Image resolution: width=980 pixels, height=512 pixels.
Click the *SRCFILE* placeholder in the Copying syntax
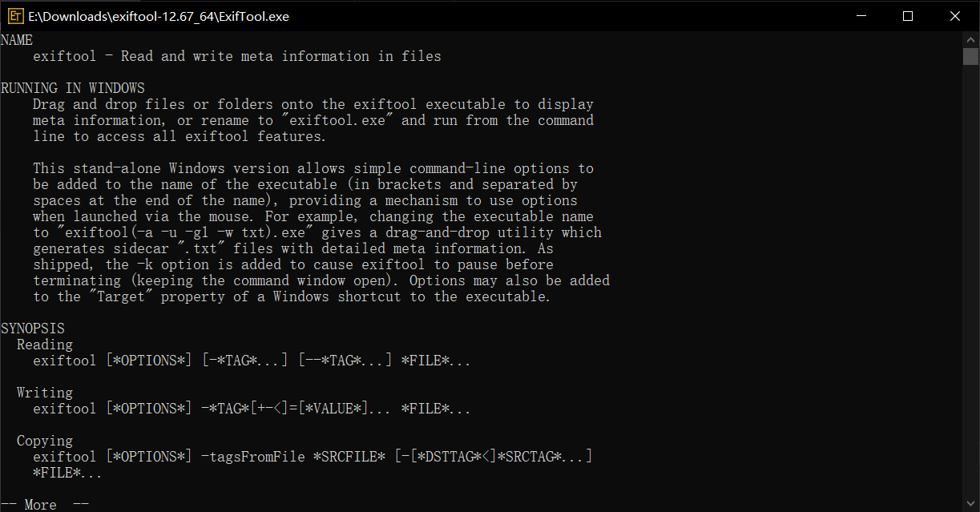point(349,457)
